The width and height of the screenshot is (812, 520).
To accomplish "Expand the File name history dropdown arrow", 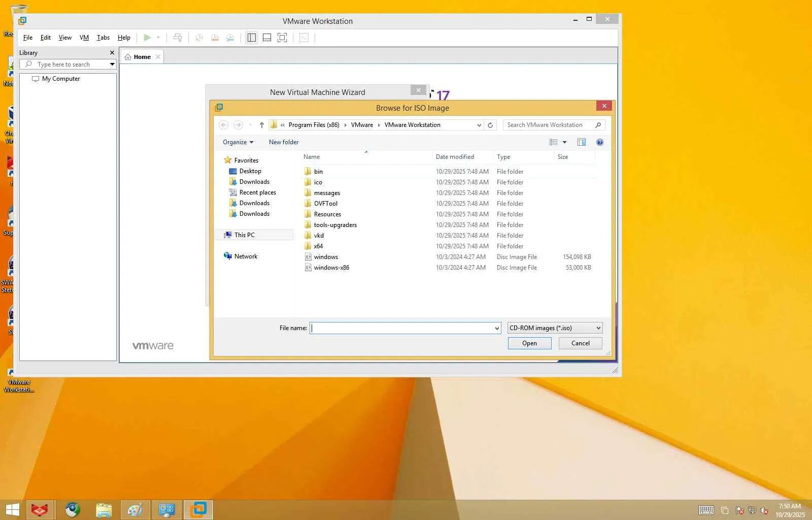I will (x=497, y=328).
